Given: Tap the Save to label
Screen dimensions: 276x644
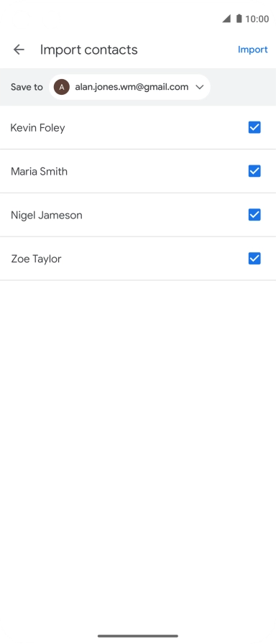Looking at the screenshot, I should [27, 87].
